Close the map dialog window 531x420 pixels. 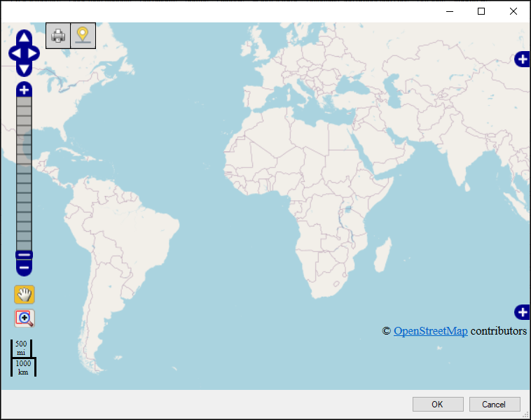(x=513, y=11)
